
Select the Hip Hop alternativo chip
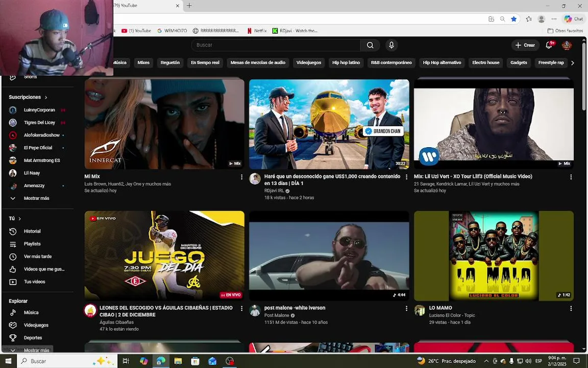pos(442,63)
